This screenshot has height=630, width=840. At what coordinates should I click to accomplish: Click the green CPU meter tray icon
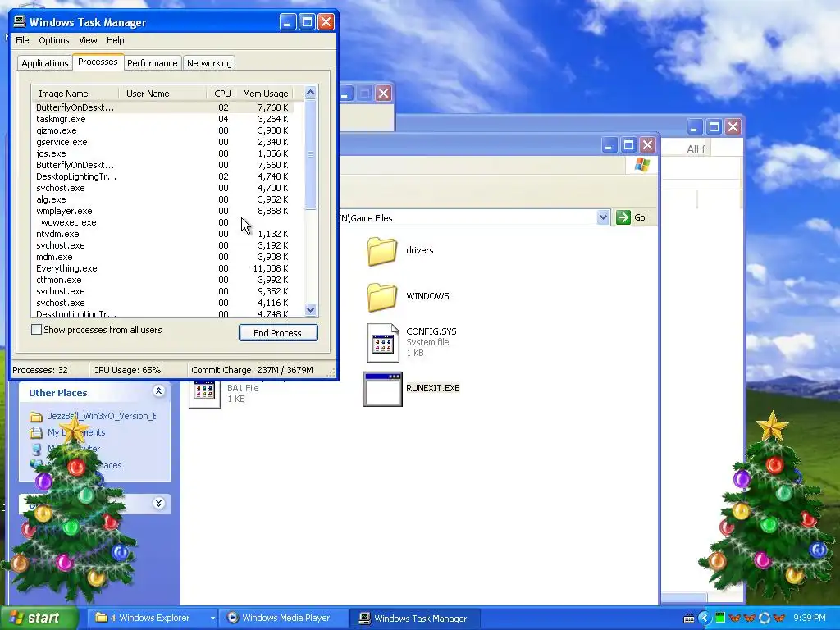point(720,619)
